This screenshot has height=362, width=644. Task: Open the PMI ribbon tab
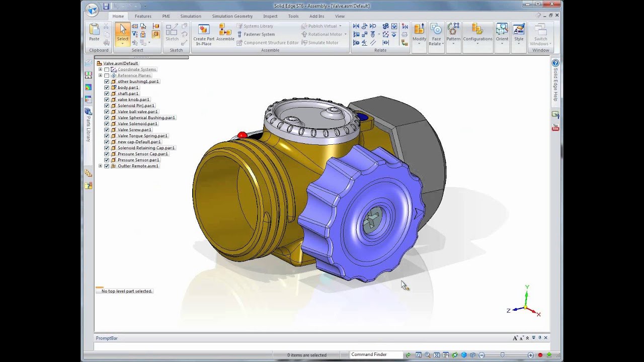pos(166,16)
